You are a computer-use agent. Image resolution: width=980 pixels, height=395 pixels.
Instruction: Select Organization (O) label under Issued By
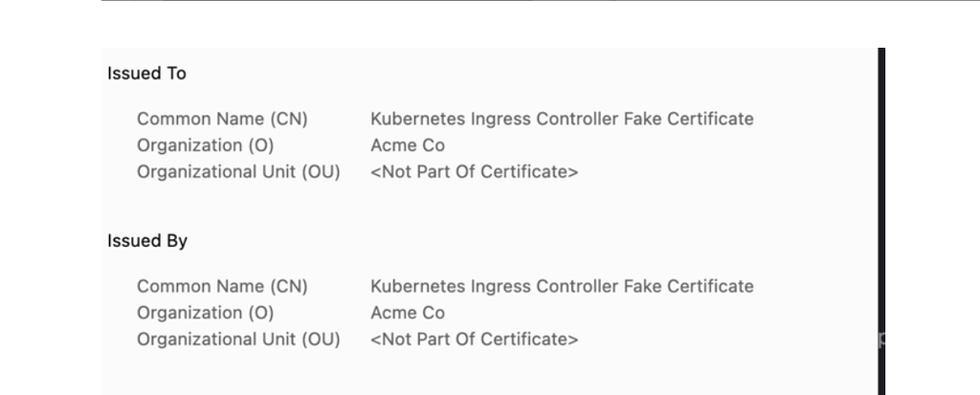(x=205, y=313)
